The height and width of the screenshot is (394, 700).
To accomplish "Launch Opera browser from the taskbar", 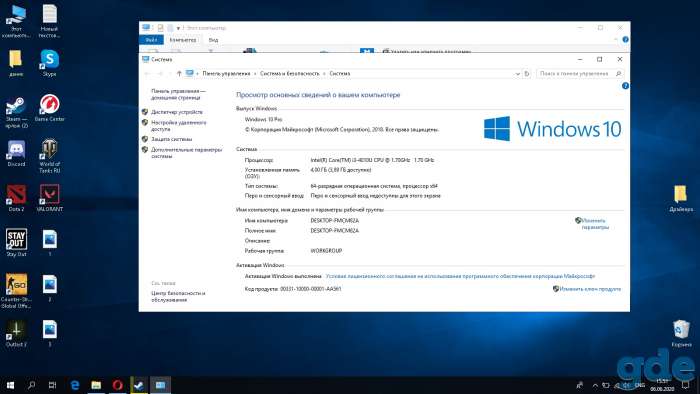I will point(117,385).
